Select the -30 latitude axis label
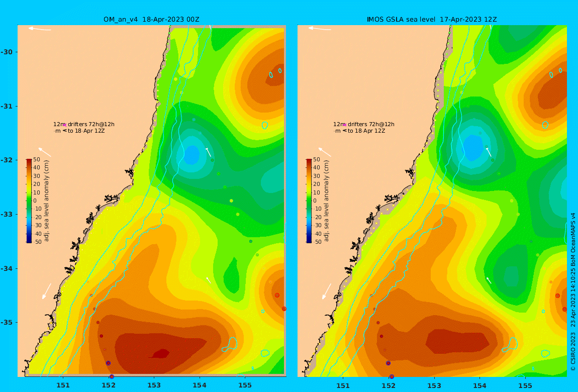Screen dimensions: 578x392 click(x=7, y=52)
